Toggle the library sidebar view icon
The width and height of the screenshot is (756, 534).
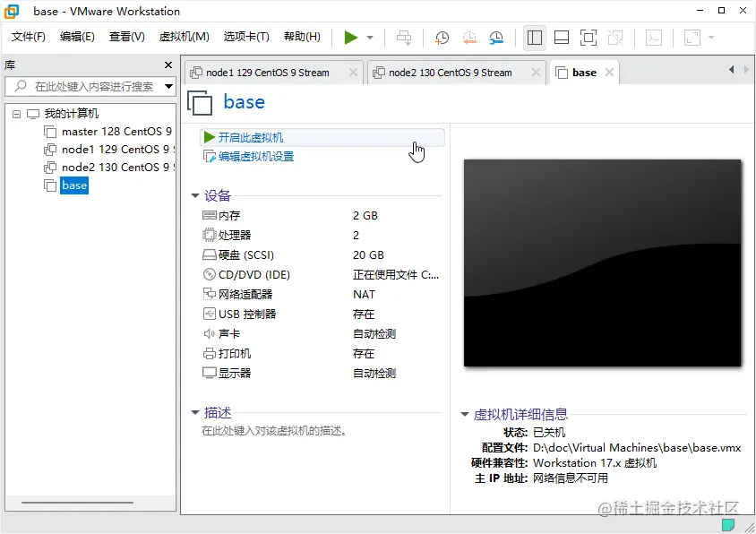pos(534,37)
